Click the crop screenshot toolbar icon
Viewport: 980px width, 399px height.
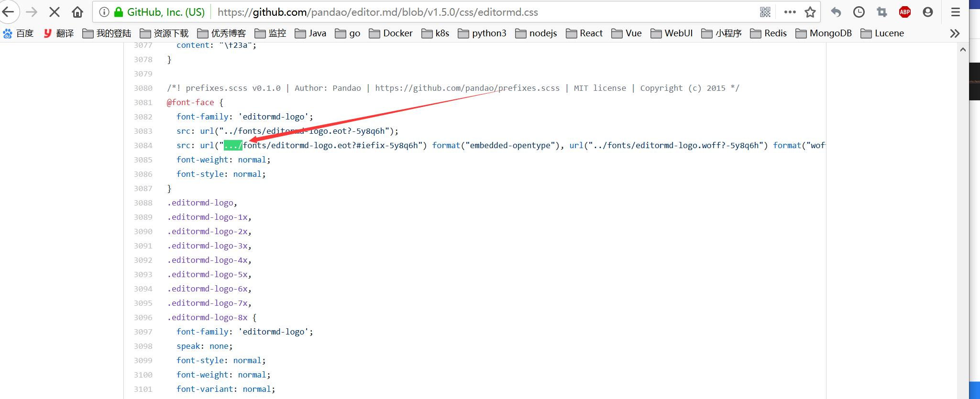tap(882, 12)
